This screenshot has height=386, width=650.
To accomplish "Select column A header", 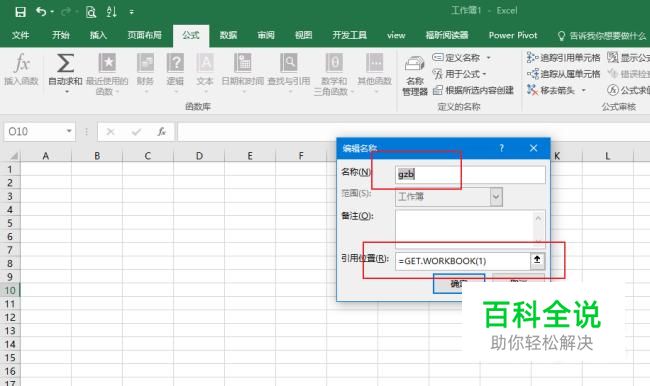I will coord(46,156).
